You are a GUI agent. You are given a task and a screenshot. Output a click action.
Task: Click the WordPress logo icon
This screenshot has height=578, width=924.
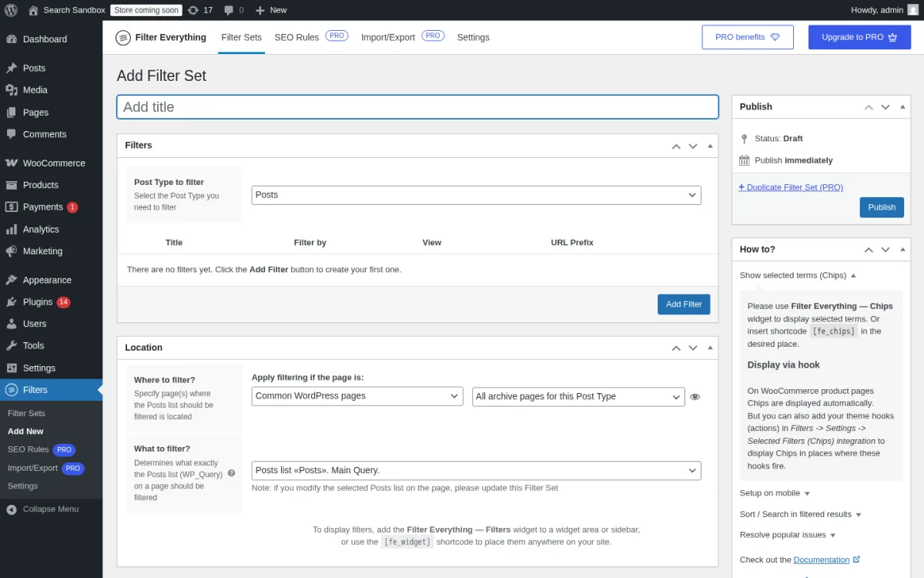point(11,10)
